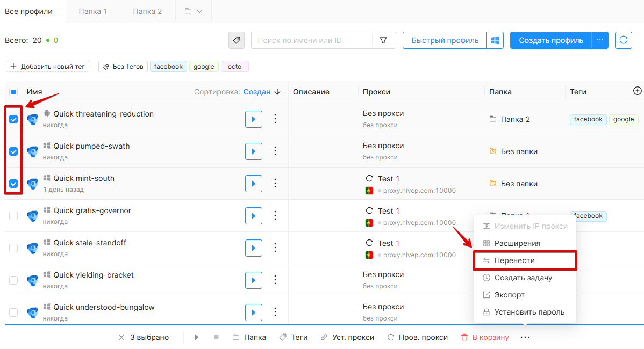The height and width of the screenshot is (349, 644).
Task: Expand the folder dropdown tab with chevron
Action: pos(194,11)
